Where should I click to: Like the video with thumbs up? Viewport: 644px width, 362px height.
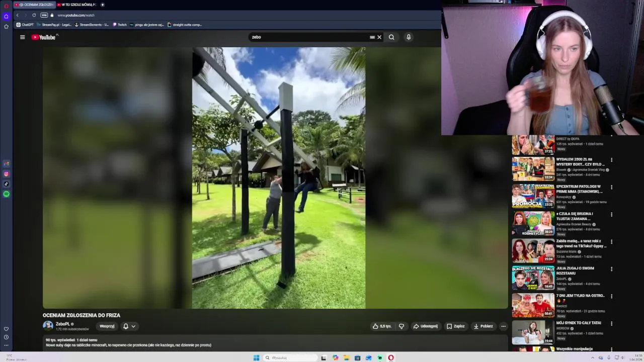pos(382,326)
